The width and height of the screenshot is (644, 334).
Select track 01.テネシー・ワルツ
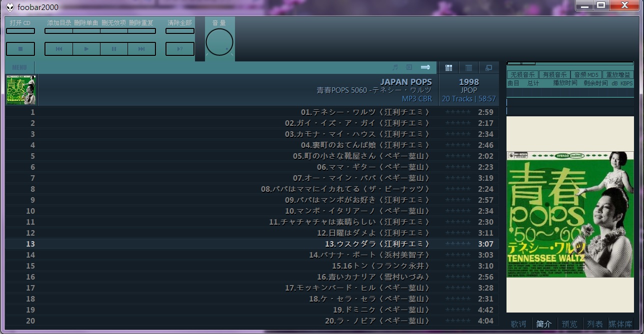coord(252,112)
